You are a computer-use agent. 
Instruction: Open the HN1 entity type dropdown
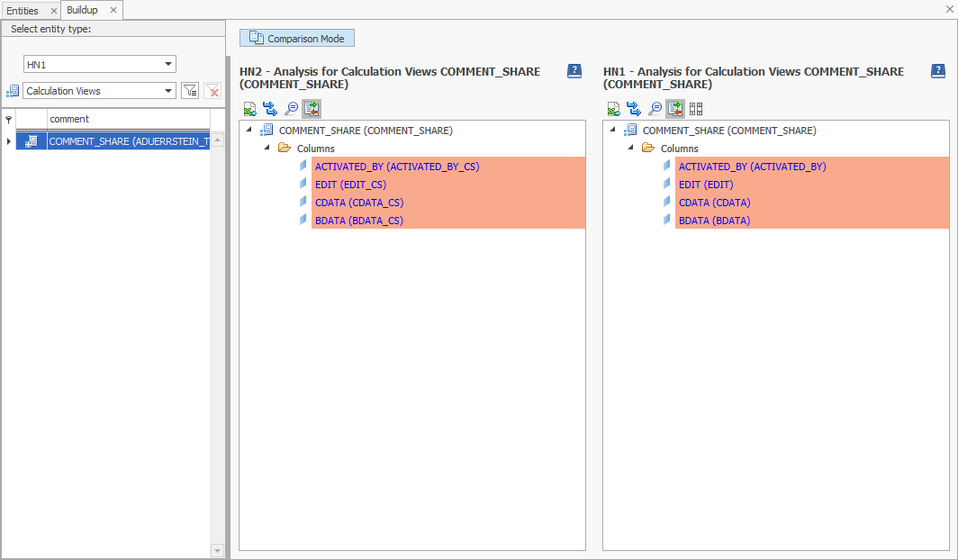[x=167, y=64]
